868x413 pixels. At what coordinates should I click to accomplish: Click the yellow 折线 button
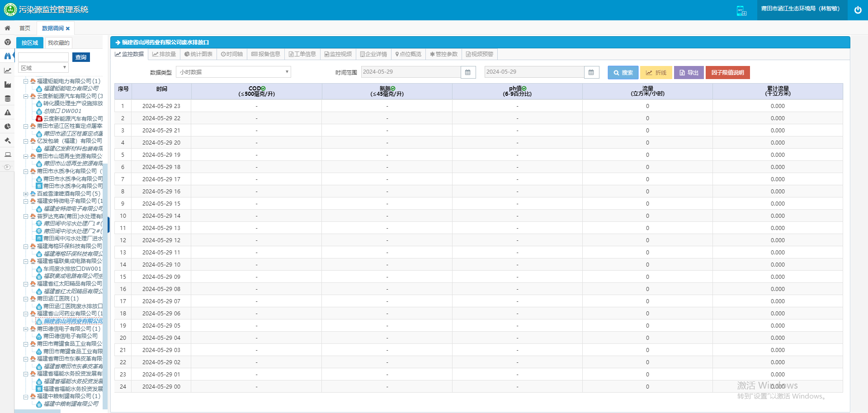coord(656,72)
